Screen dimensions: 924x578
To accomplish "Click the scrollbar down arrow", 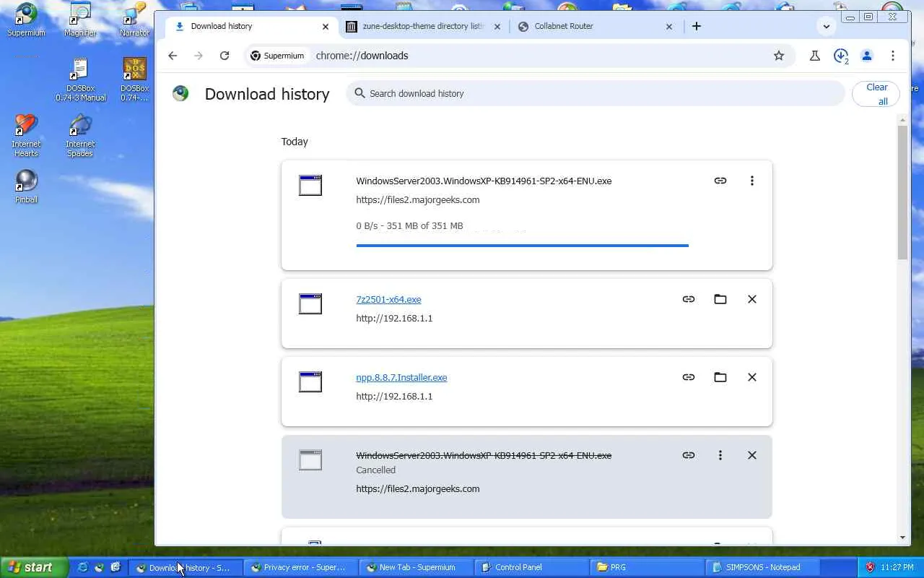I will pyautogui.click(x=902, y=538).
